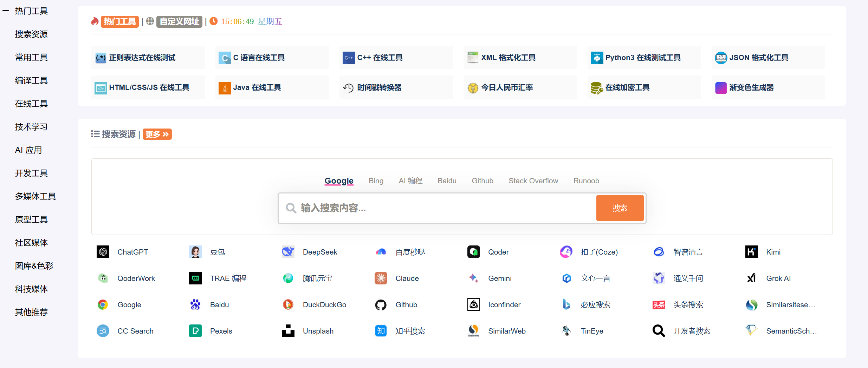Open the Claude icon
868x368 pixels.
tap(381, 278)
